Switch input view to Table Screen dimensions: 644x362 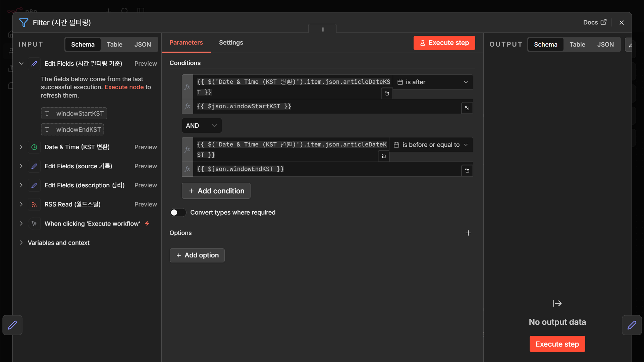(x=114, y=44)
